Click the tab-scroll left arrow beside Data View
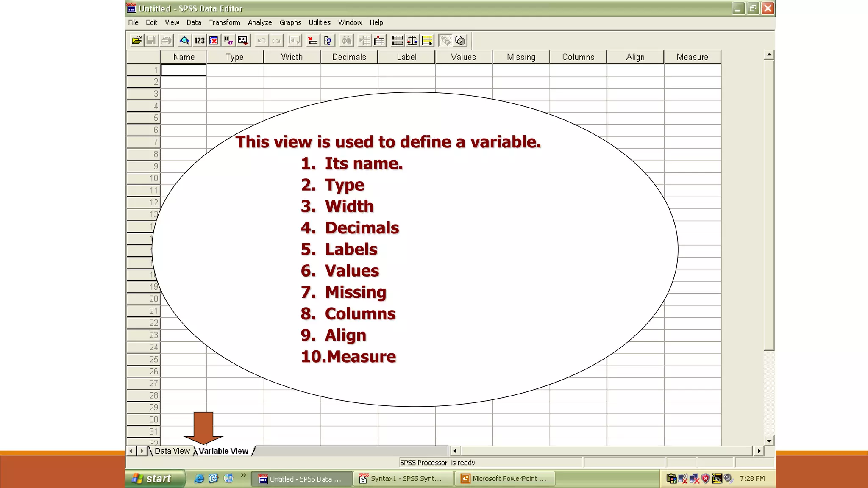 (x=131, y=451)
